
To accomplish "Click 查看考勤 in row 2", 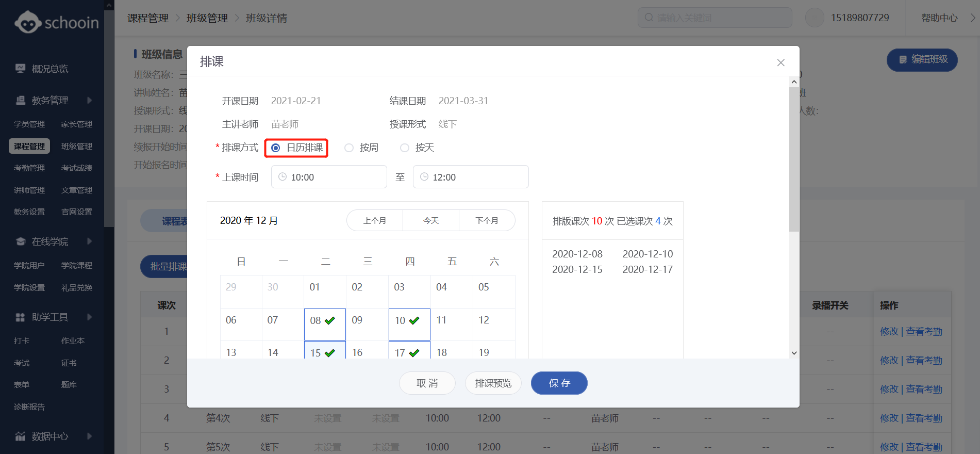I will pyautogui.click(x=924, y=360).
